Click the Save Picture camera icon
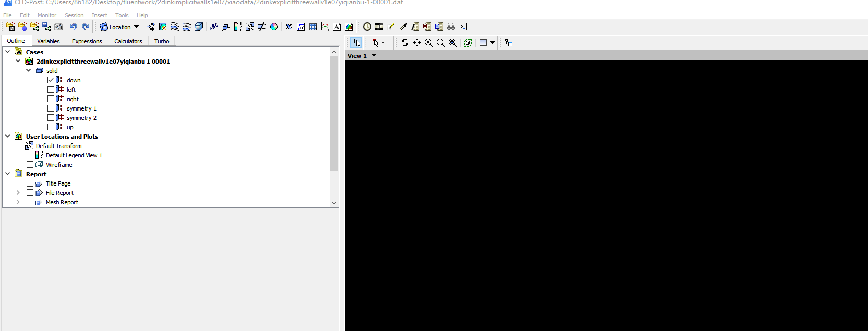Image resolution: width=868 pixels, height=331 pixels. pyautogui.click(x=58, y=27)
